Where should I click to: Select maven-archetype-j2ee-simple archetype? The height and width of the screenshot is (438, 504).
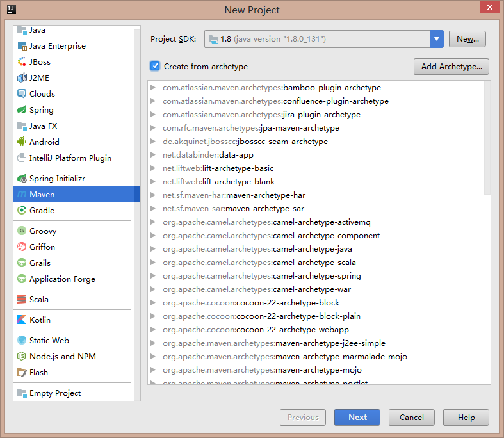click(274, 343)
